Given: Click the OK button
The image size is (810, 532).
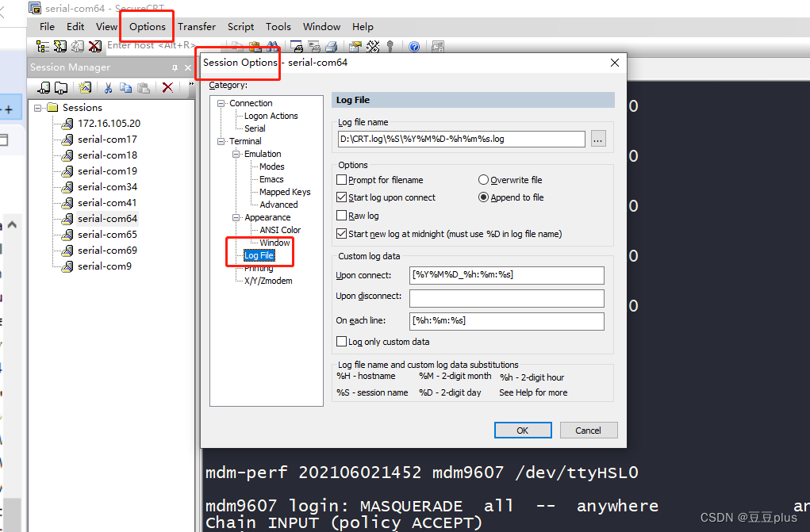Looking at the screenshot, I should [522, 430].
